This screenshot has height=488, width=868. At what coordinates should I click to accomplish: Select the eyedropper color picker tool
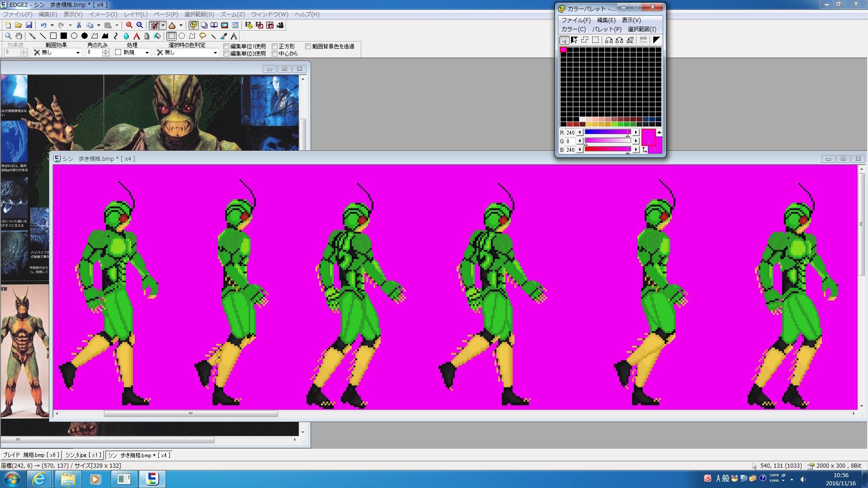(x=223, y=36)
